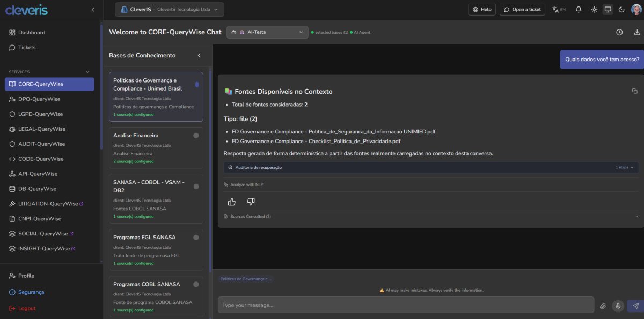644x319 pixels.
Task: Open chat history clock icon
Action: (x=619, y=32)
